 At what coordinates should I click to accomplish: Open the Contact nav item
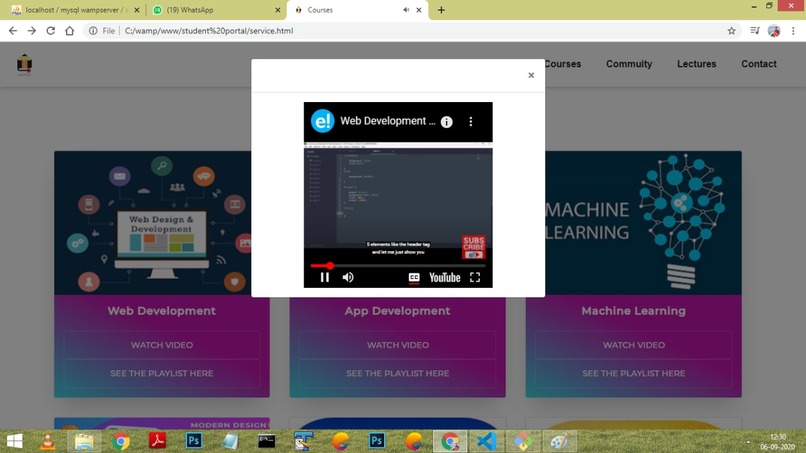tap(759, 64)
